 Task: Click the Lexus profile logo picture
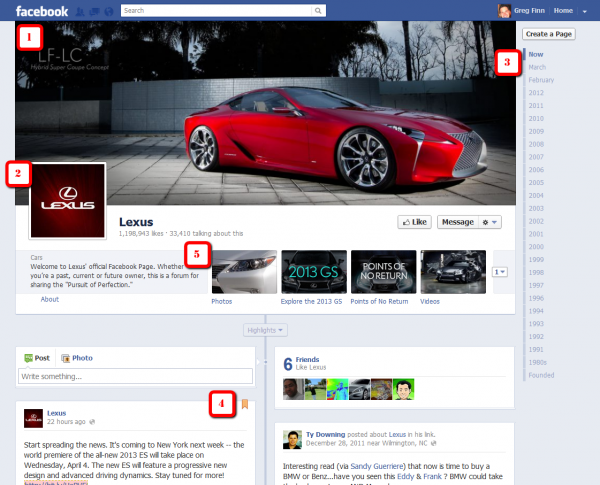click(68, 201)
